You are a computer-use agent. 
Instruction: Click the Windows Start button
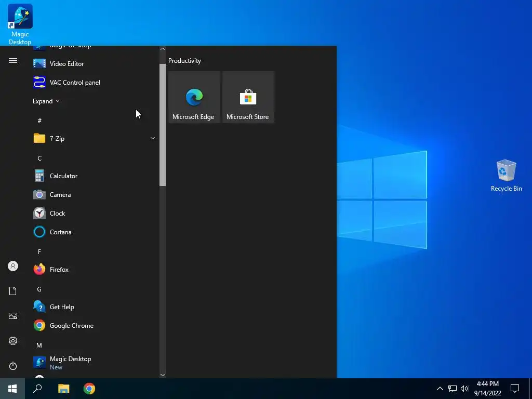click(x=12, y=389)
